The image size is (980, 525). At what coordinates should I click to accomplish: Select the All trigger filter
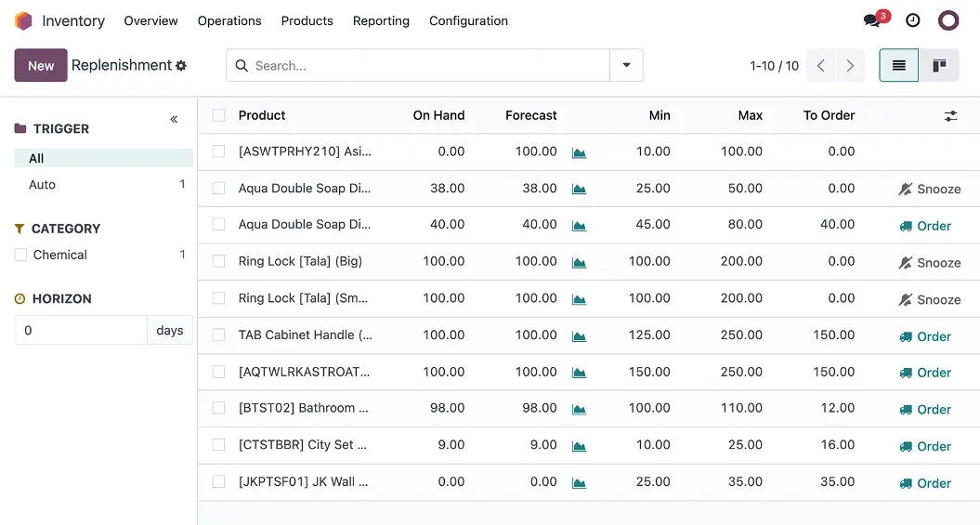click(104, 158)
